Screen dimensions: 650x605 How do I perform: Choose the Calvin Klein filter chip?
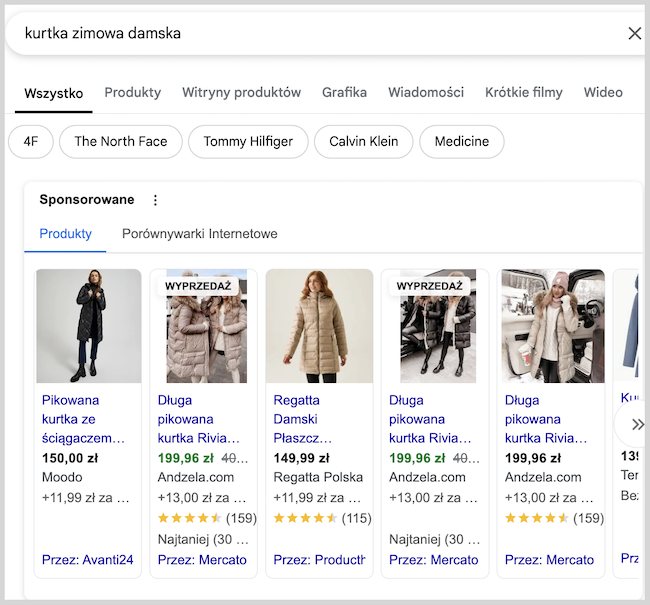tap(364, 142)
